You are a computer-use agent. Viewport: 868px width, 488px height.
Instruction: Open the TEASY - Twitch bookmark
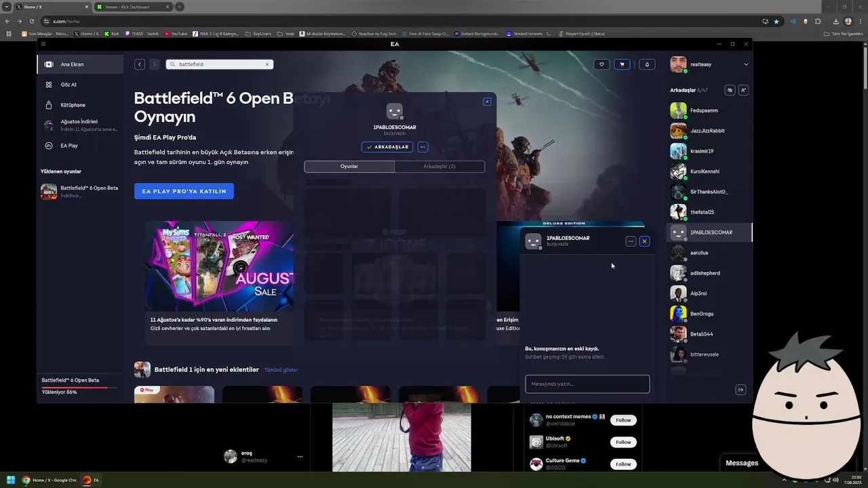click(x=141, y=33)
